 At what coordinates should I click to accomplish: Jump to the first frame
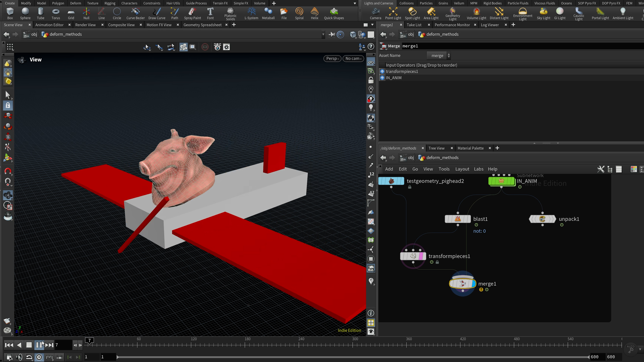click(9, 345)
